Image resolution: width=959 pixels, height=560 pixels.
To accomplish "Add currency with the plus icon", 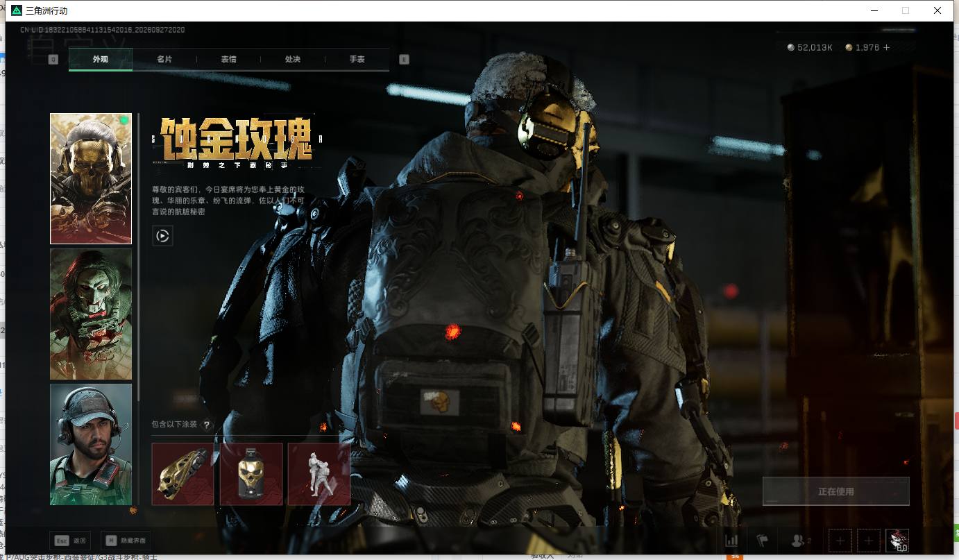I will tap(886, 47).
